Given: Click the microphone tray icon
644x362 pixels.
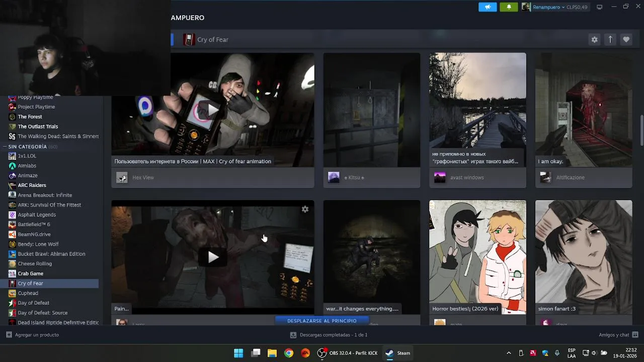Looking at the screenshot, I should [557, 353].
